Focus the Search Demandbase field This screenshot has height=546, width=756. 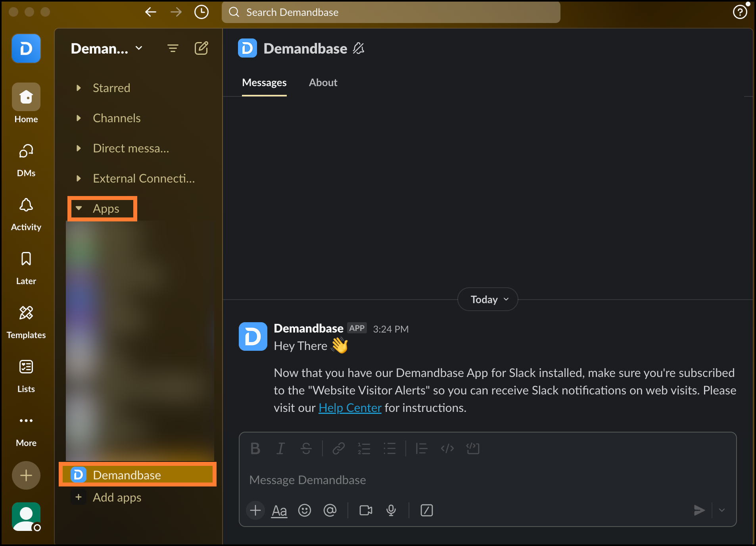[x=391, y=12]
